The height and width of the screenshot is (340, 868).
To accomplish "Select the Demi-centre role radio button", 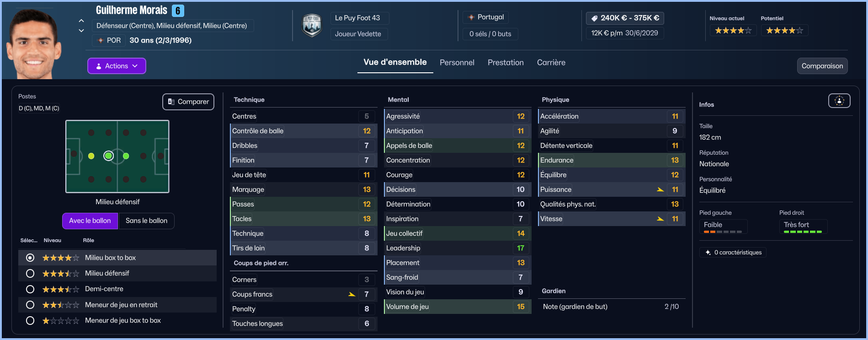I will pos(30,289).
